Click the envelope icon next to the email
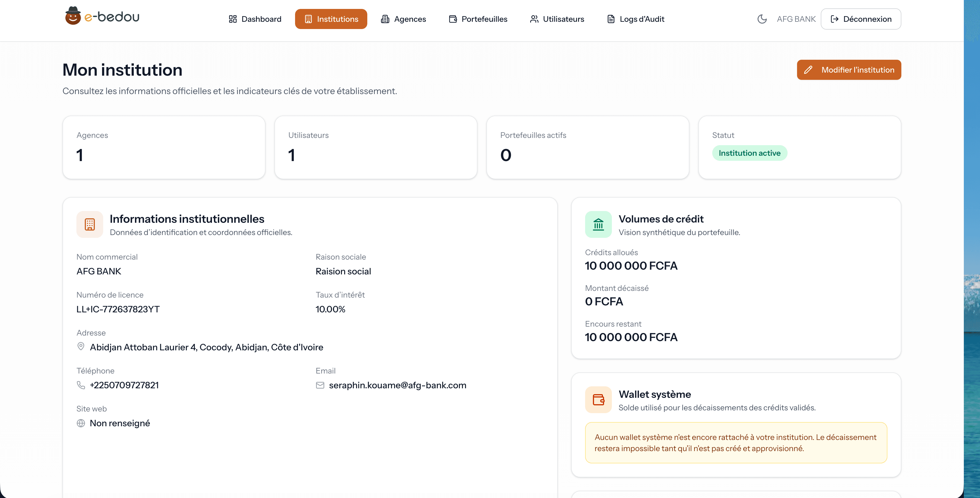Image resolution: width=980 pixels, height=498 pixels. [x=320, y=385]
